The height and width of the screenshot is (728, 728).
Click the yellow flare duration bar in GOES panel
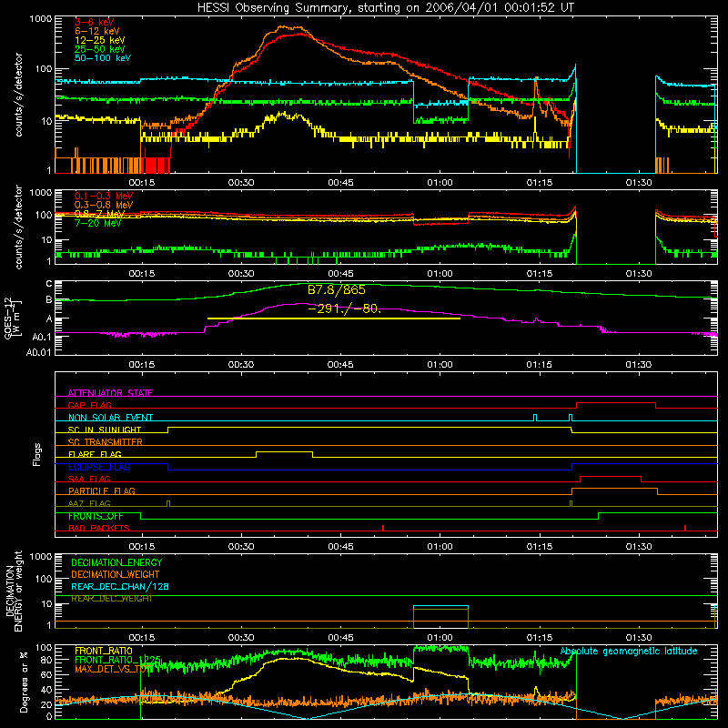(333, 318)
